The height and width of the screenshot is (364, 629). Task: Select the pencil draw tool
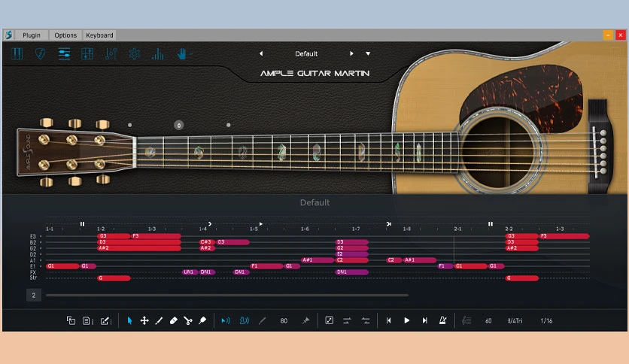(x=159, y=320)
